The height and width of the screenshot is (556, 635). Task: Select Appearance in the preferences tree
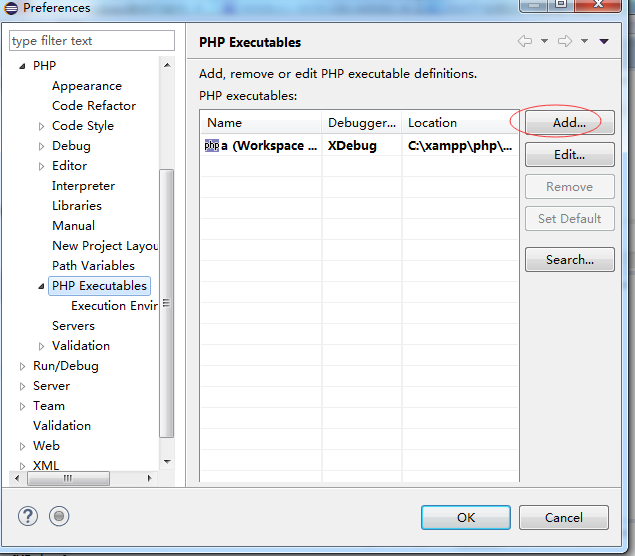[87, 86]
